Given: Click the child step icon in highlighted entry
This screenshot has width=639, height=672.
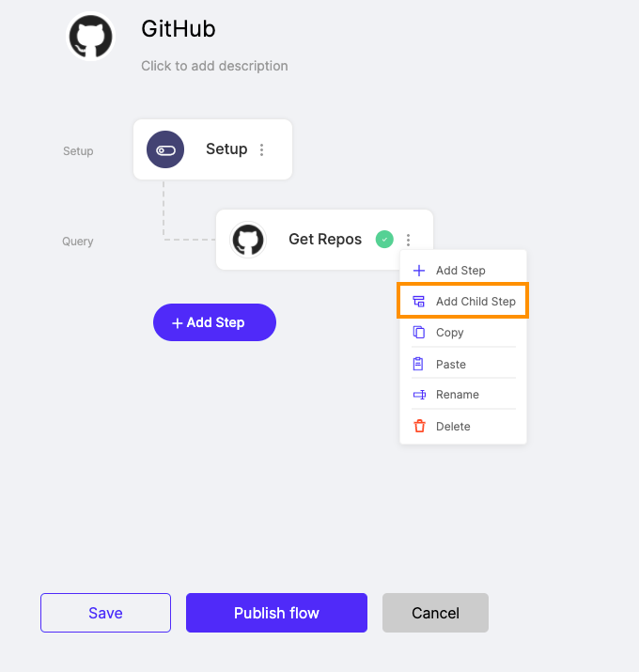Looking at the screenshot, I should (419, 302).
